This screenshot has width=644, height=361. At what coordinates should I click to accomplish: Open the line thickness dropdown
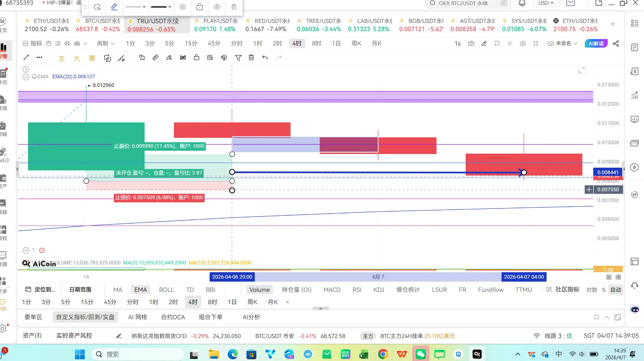(161, 7)
